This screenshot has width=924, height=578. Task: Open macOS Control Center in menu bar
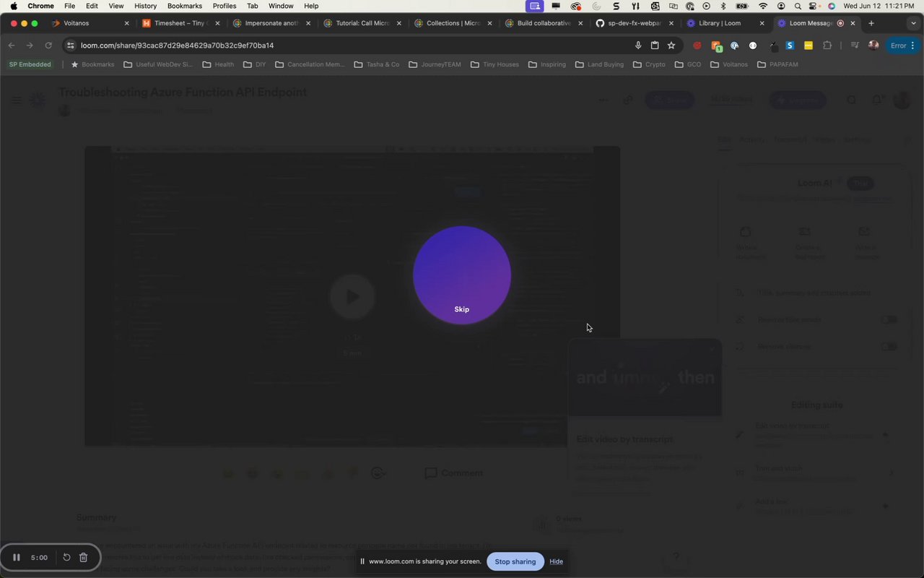click(814, 6)
